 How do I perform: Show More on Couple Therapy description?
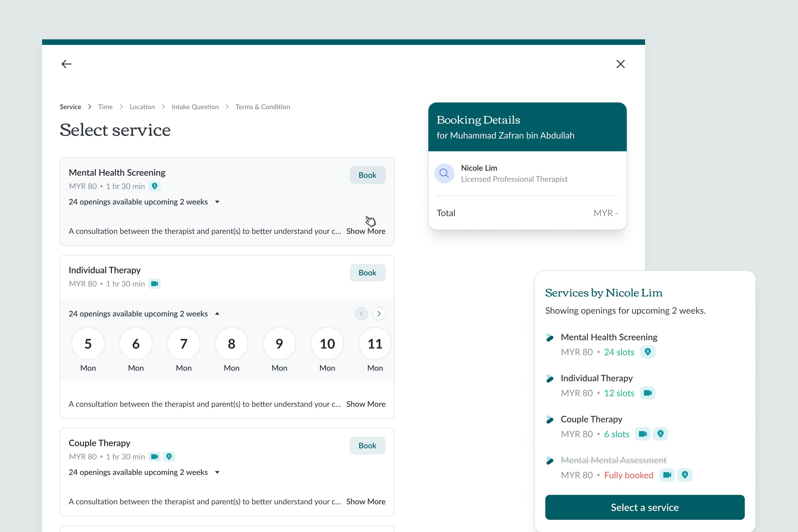[x=365, y=501]
